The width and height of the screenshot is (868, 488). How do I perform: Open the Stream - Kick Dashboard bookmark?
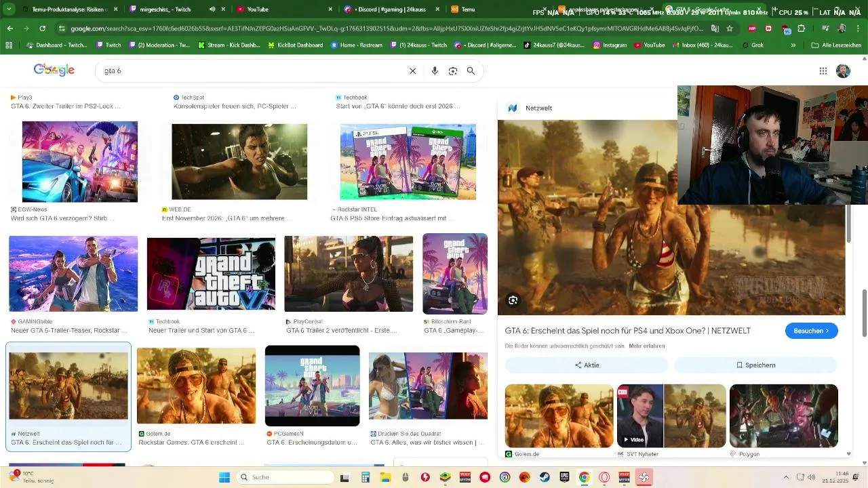point(229,45)
